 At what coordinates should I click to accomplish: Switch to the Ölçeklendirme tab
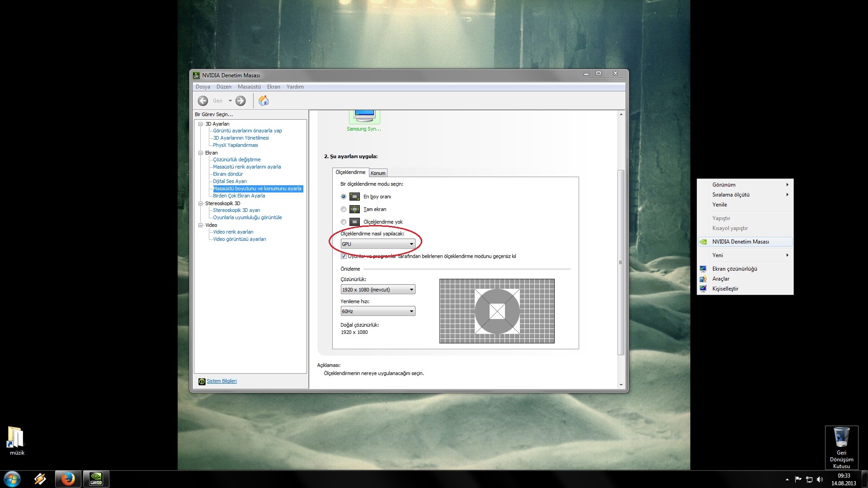coord(350,172)
